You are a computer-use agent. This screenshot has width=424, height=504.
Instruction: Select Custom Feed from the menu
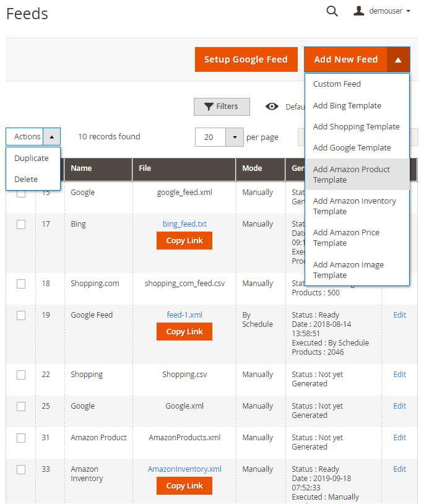coord(337,84)
